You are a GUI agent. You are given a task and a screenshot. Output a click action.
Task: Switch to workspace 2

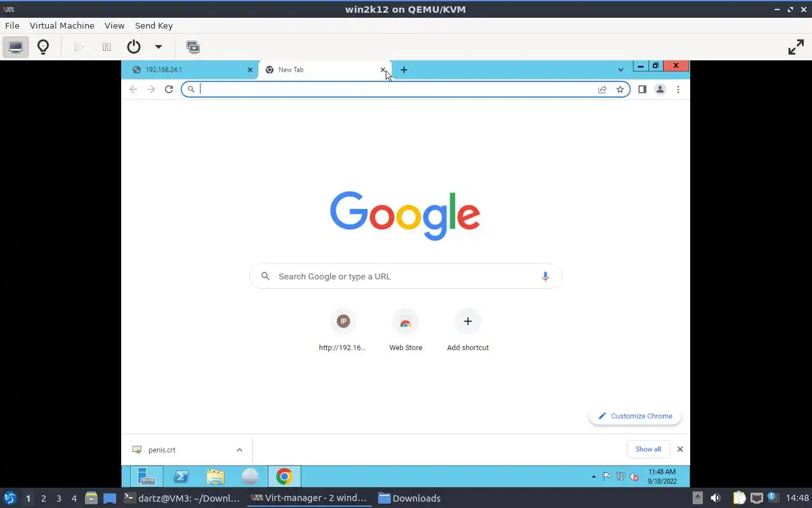point(43,498)
